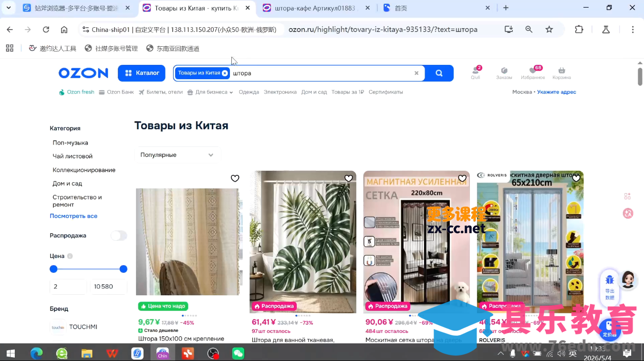The image size is (644, 361).
Task: Open a new browser tab
Action: click(506, 8)
